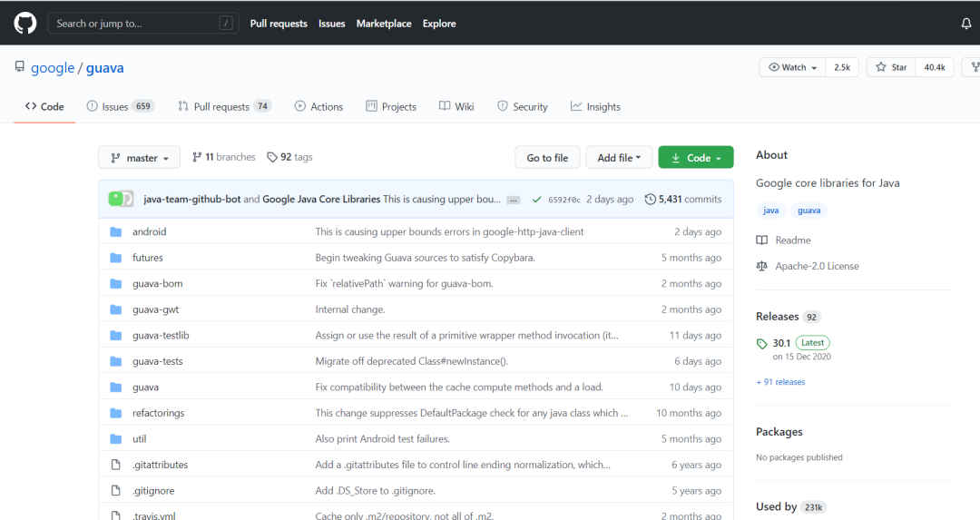Click folder icon beside refactorings
The height and width of the screenshot is (520, 980).
[115, 413]
